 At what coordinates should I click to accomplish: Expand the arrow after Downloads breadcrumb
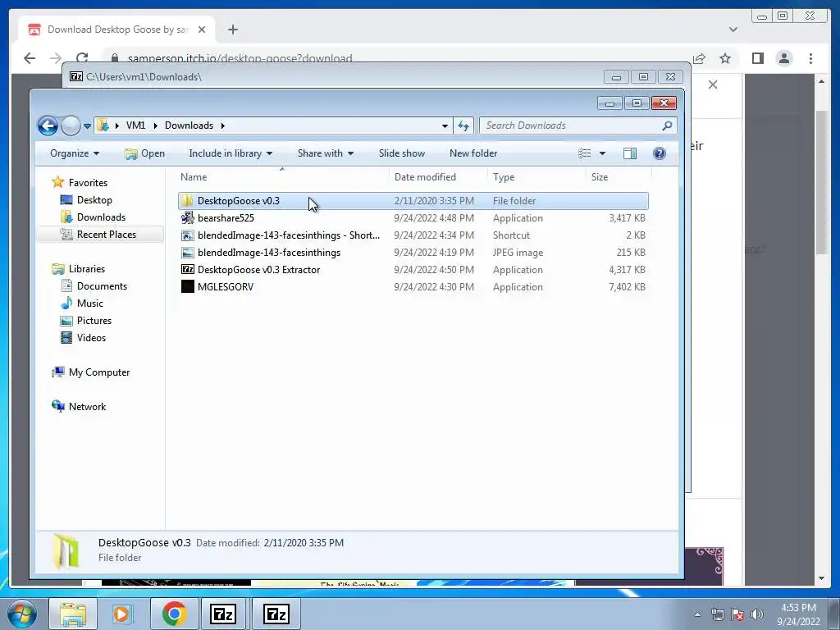[223, 126]
